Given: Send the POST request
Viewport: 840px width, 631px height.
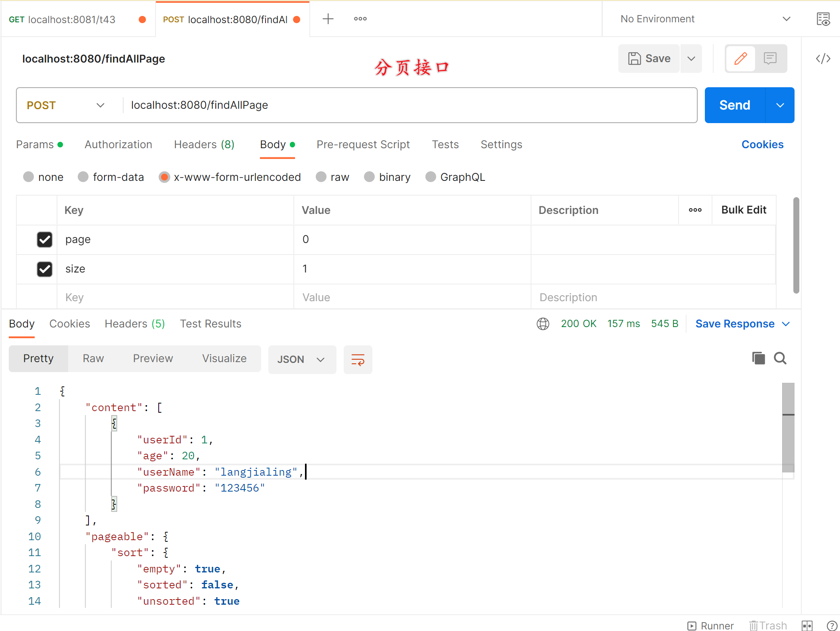Looking at the screenshot, I should click(x=735, y=105).
